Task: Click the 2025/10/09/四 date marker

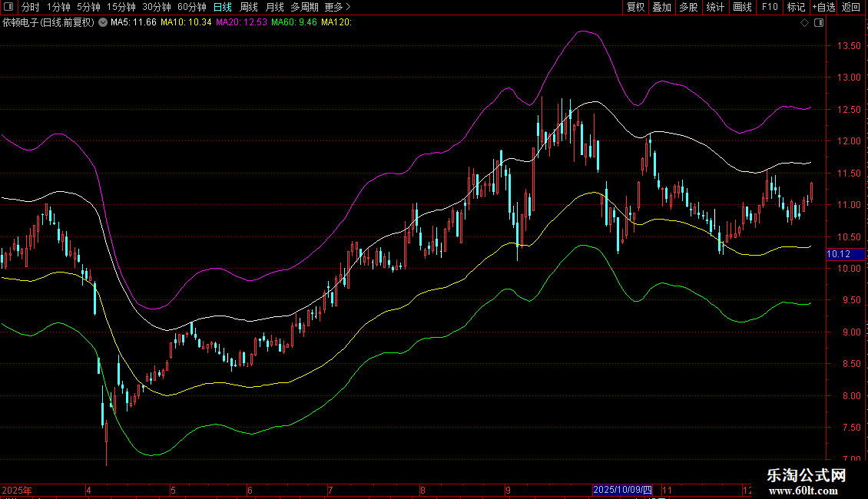Action: point(622,490)
